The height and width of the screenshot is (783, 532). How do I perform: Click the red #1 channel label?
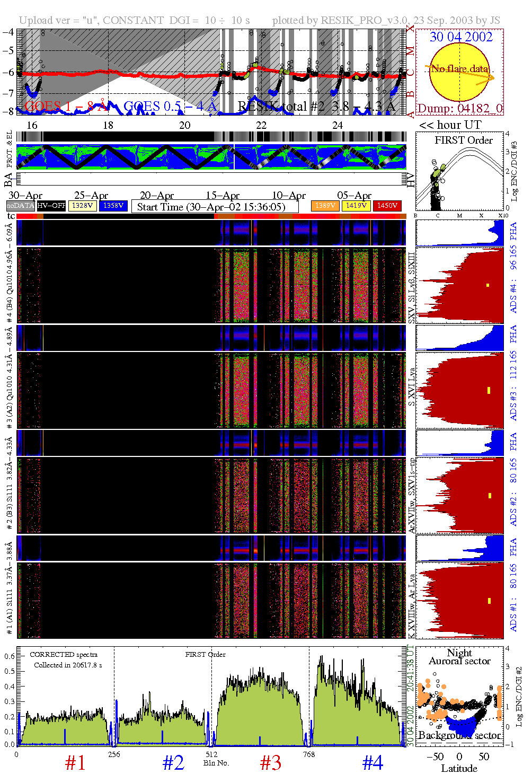coord(75,763)
